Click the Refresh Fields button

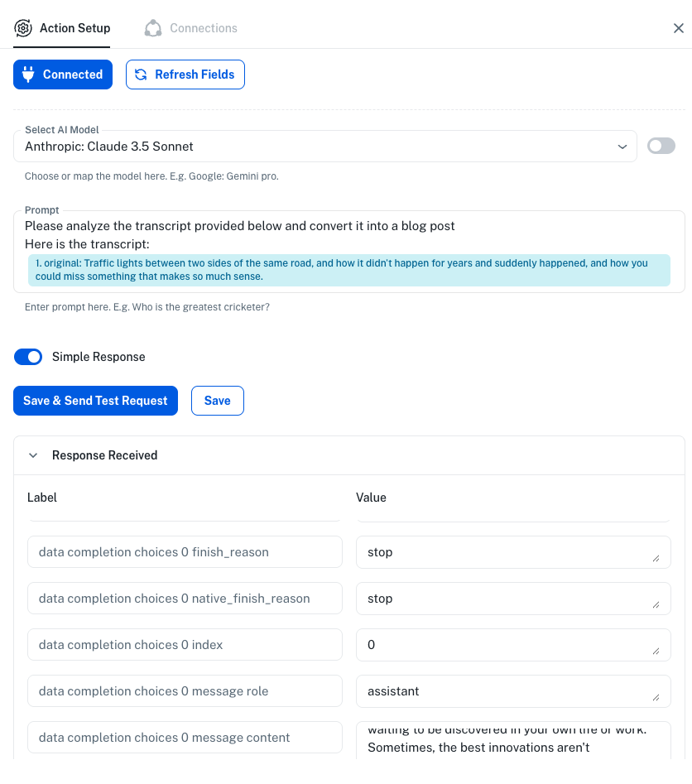tap(185, 75)
